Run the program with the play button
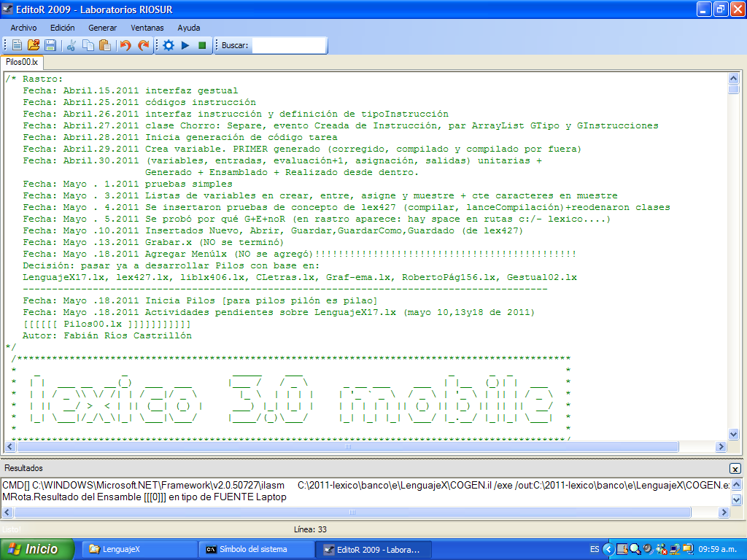Image resolution: width=747 pixels, height=560 pixels. [x=185, y=45]
